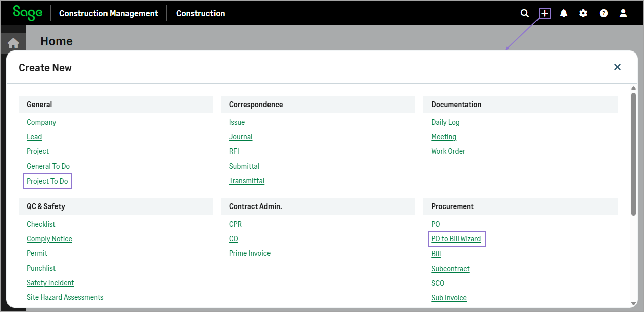Open the notifications bell icon
The image size is (644, 312).
564,13
